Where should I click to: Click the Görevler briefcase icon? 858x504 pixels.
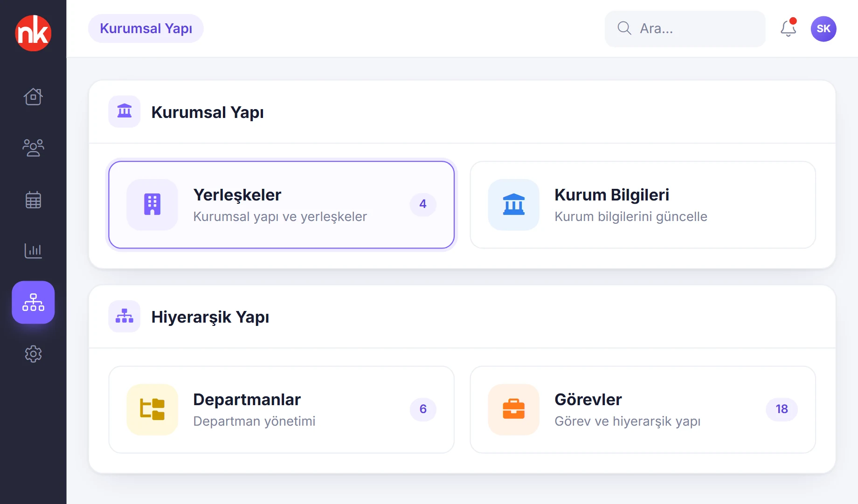click(513, 409)
